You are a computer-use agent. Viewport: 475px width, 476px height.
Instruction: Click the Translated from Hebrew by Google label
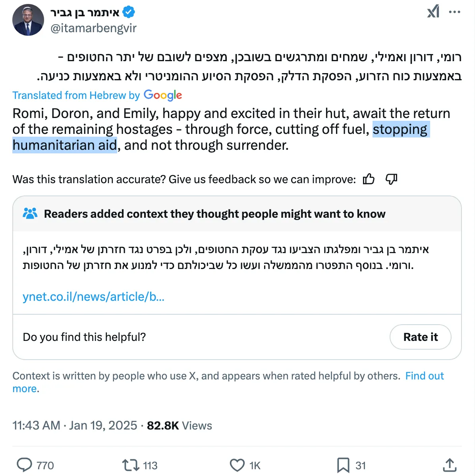point(97,95)
